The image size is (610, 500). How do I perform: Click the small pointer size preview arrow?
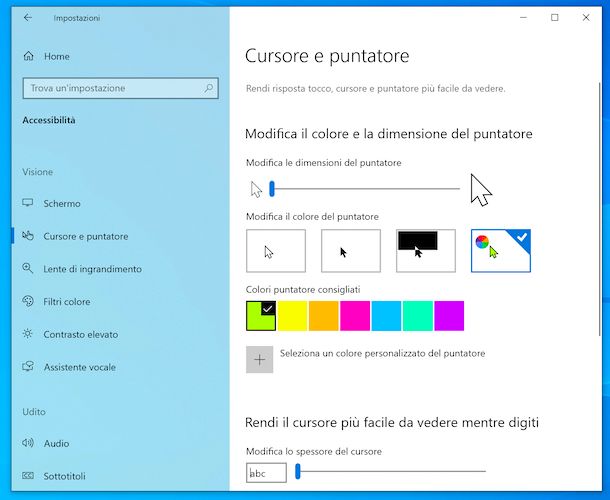pyautogui.click(x=256, y=190)
